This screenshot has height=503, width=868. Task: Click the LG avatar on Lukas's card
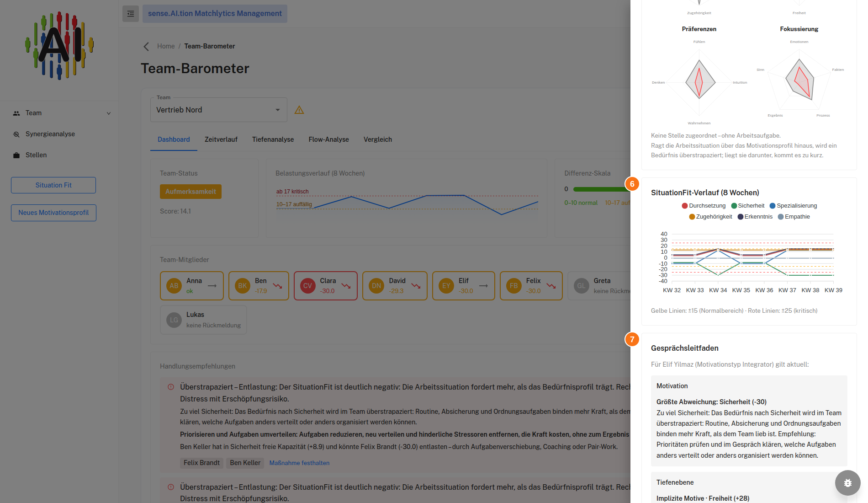[174, 320]
